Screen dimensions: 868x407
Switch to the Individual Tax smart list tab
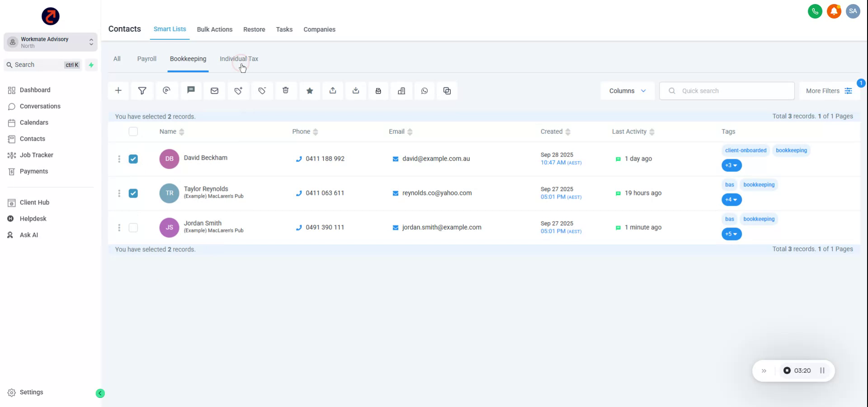tap(239, 59)
